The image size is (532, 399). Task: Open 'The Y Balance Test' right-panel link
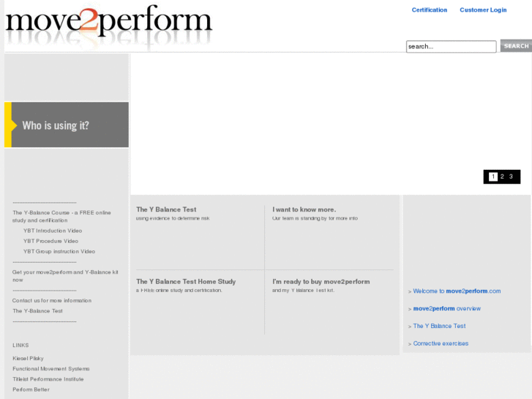click(439, 326)
